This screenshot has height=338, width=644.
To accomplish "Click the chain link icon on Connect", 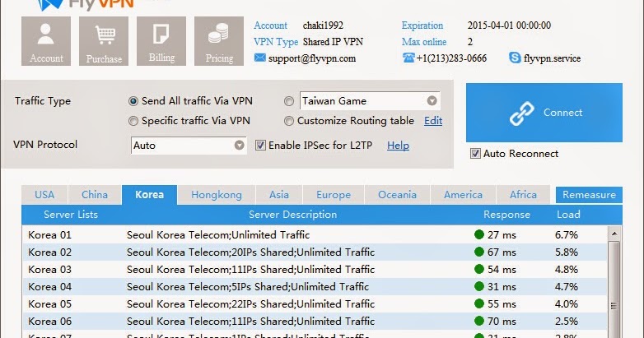I will click(521, 113).
